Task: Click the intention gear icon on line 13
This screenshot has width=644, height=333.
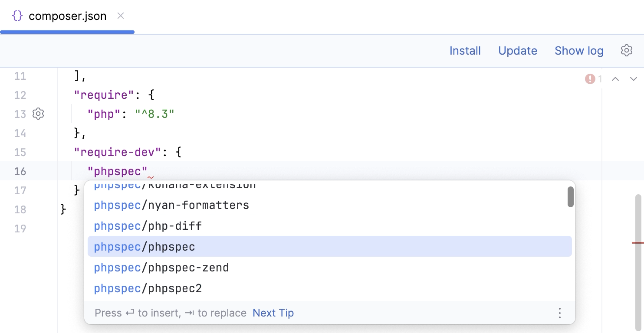Action: coord(38,114)
